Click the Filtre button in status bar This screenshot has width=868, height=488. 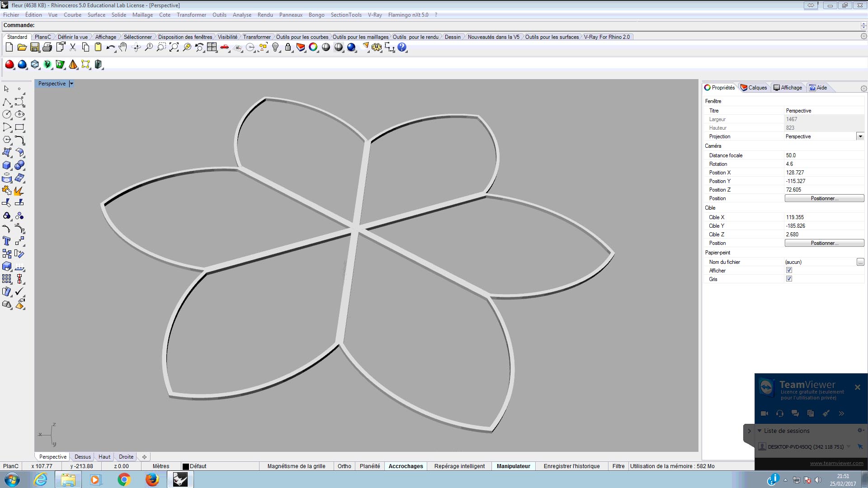click(x=618, y=466)
